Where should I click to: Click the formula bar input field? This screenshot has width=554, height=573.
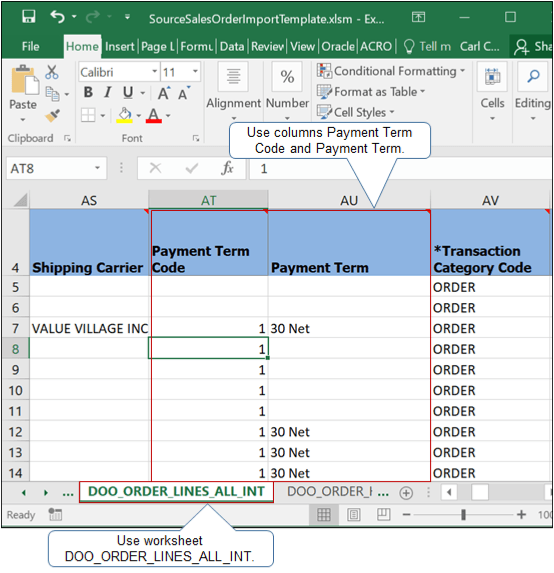[x=401, y=168]
